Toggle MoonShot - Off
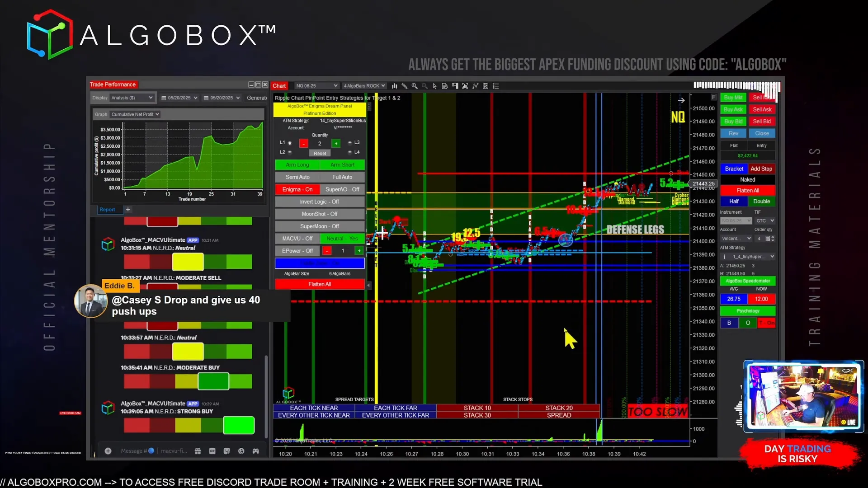This screenshot has height=488, width=868. 320,214
